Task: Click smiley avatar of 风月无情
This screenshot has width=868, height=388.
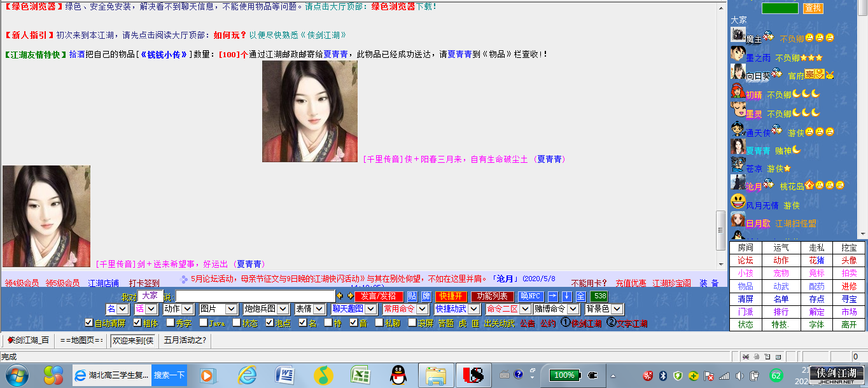Action: [x=738, y=202]
